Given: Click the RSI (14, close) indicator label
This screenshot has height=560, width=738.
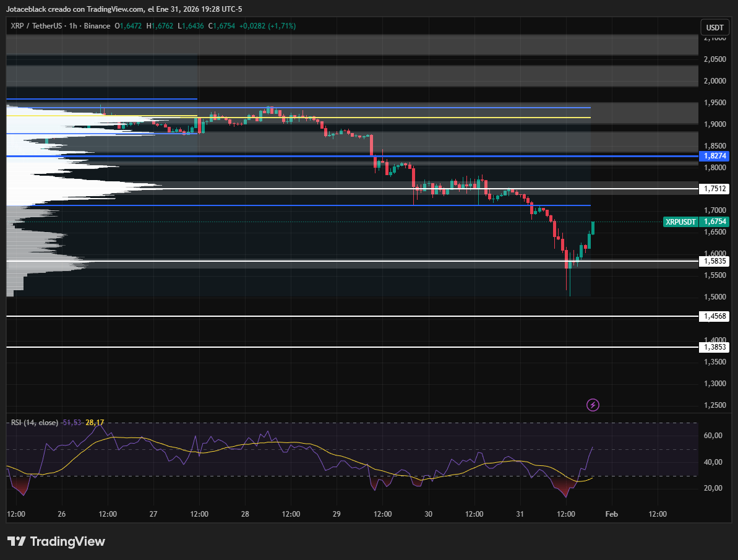Looking at the screenshot, I should click(34, 423).
